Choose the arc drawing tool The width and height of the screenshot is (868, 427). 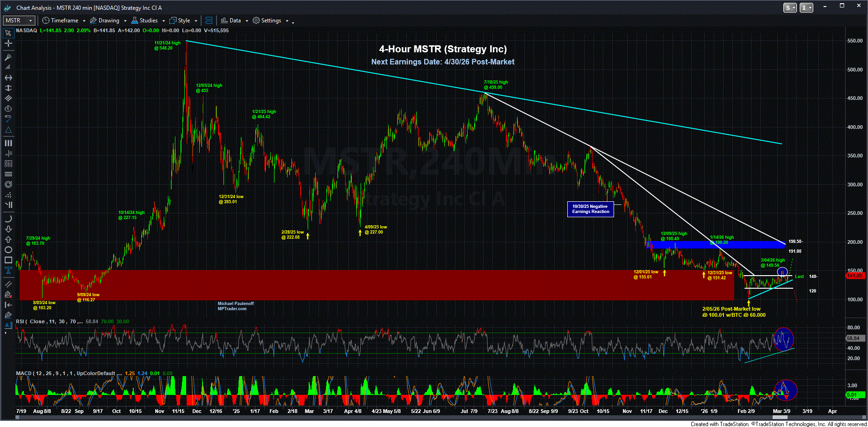[x=8, y=219]
